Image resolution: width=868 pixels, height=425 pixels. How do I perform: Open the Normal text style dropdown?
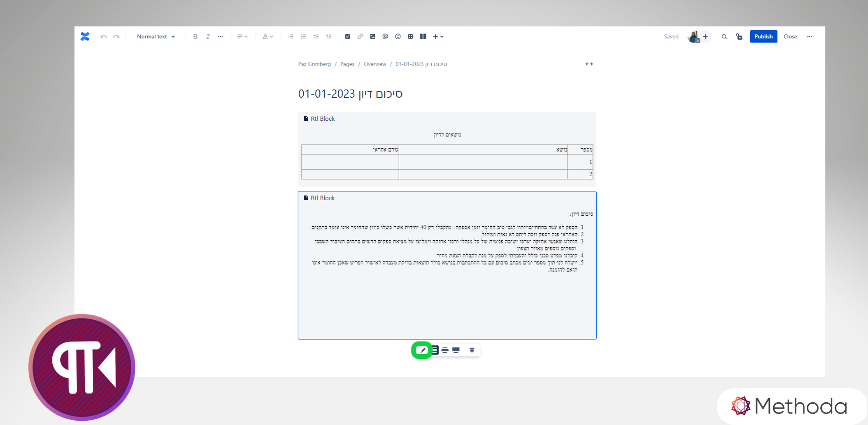click(156, 36)
